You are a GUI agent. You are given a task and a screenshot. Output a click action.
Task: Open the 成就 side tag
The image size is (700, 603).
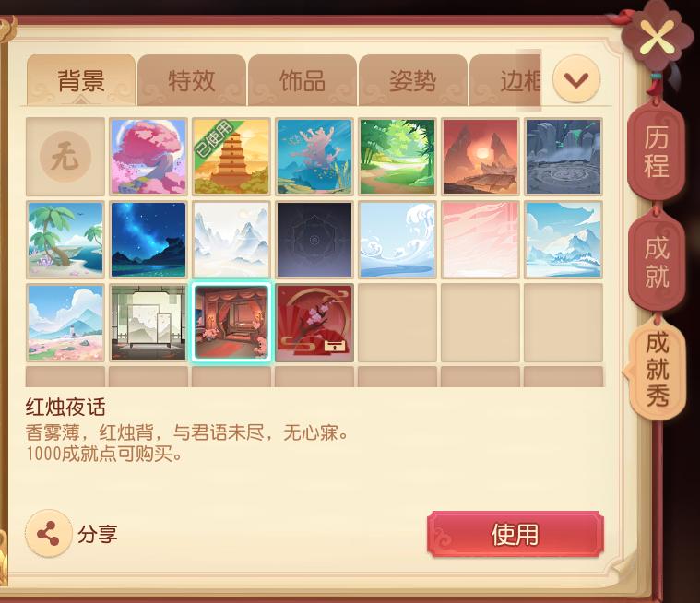pos(657,262)
